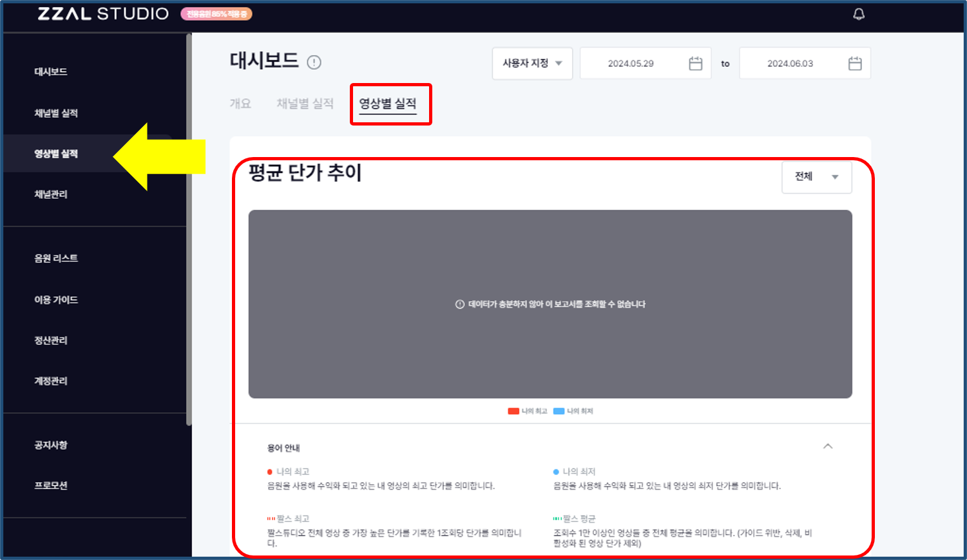Open the 사용자 지정 date range dropdown
This screenshot has width=967, height=560.
point(532,63)
